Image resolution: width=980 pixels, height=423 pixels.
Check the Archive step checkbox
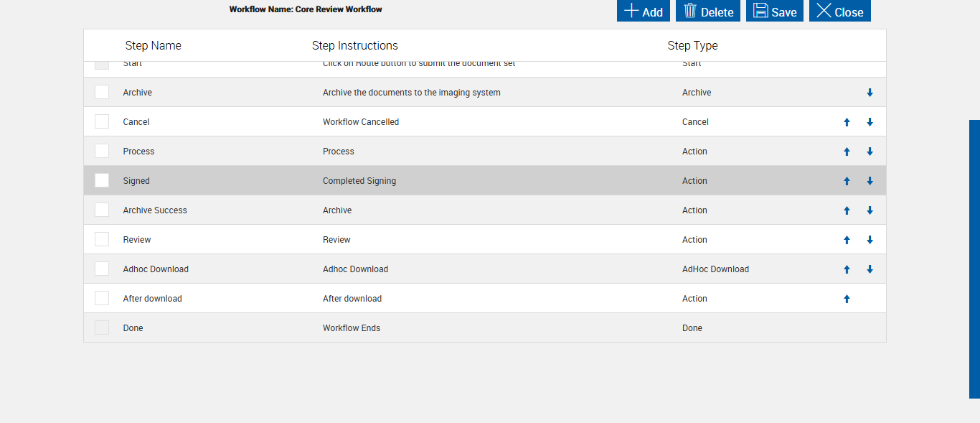coord(102,92)
